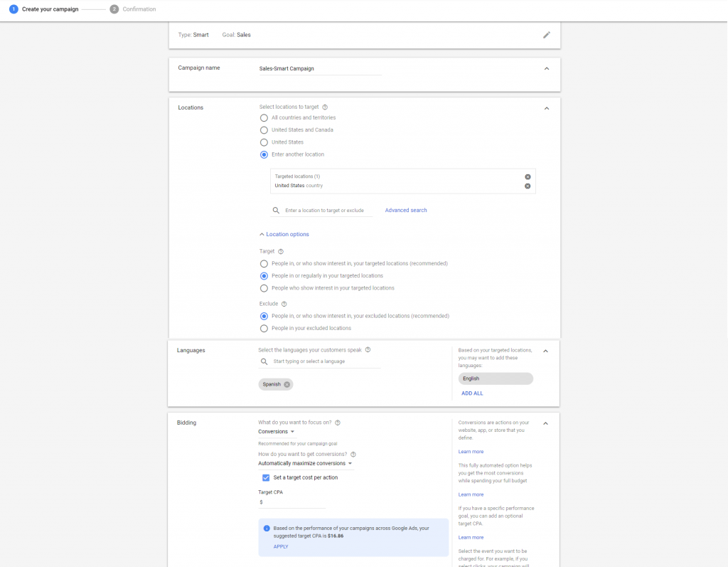Click APPLY to use the suggested target CPA
The height and width of the screenshot is (567, 728).
(280, 546)
